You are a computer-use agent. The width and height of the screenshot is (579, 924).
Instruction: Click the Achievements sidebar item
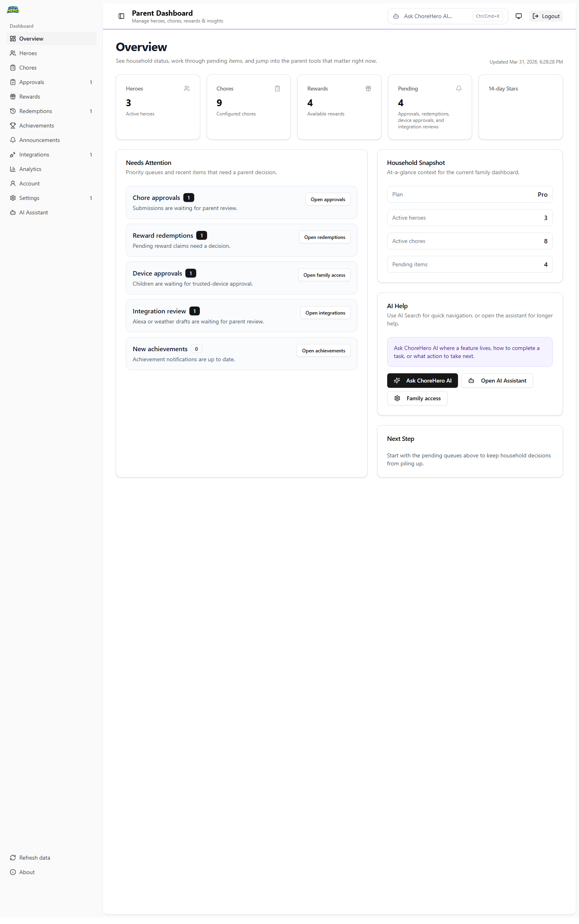[x=51, y=126]
